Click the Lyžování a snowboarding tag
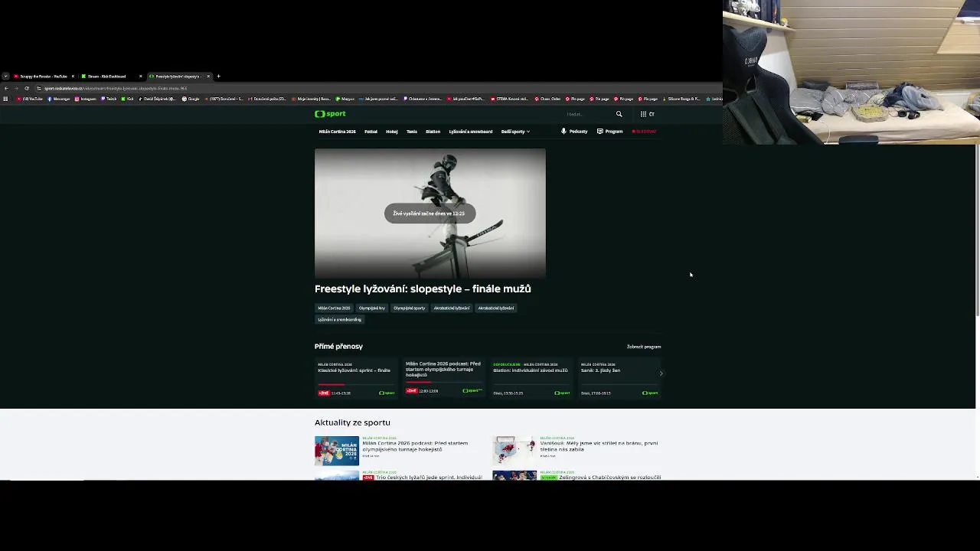This screenshot has width=980, height=551. [339, 320]
